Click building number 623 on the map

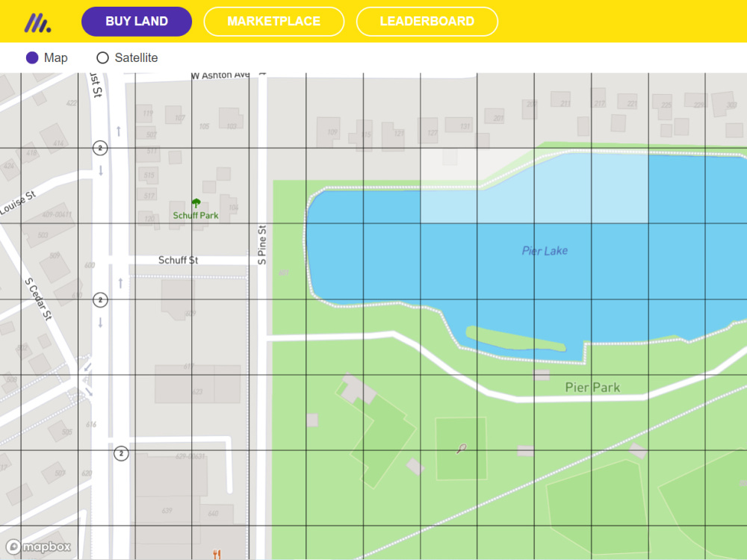(x=197, y=391)
